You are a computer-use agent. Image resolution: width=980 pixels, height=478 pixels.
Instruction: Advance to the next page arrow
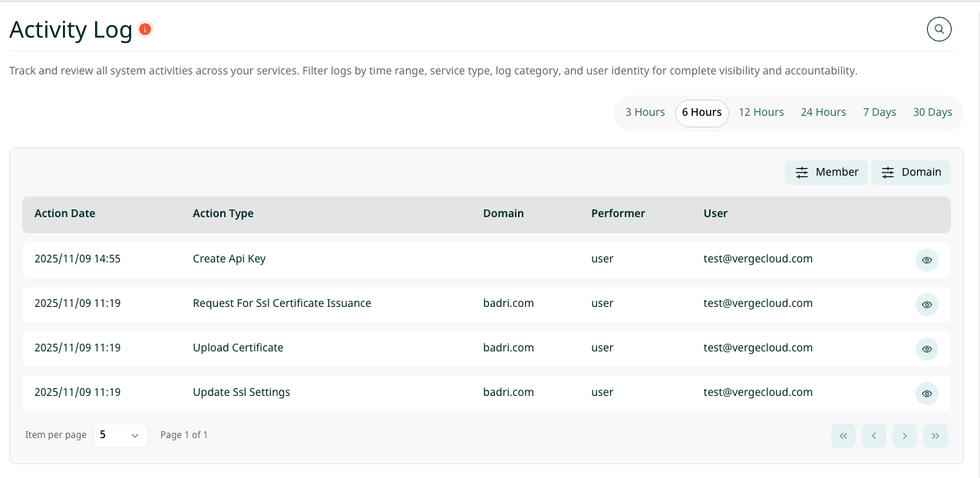tap(904, 436)
